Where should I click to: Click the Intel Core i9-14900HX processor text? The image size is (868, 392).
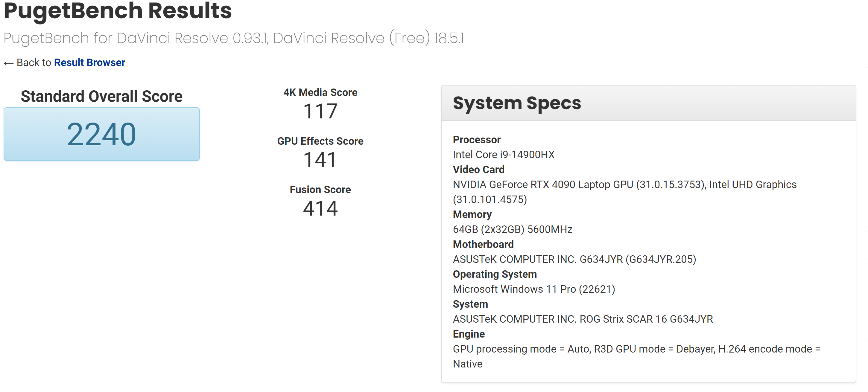click(503, 155)
